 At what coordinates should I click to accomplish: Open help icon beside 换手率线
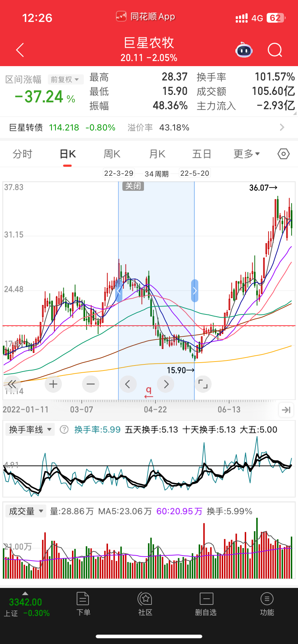(x=64, y=429)
